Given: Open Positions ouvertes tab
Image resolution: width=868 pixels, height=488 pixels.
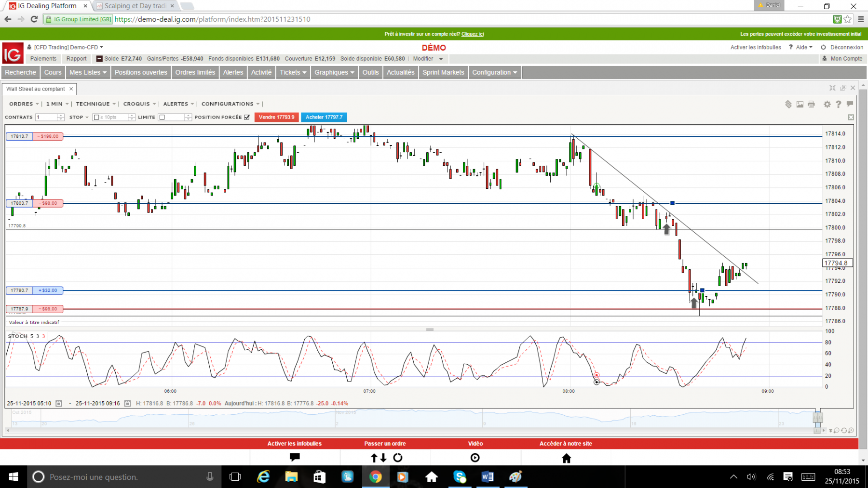Looking at the screenshot, I should 141,72.
